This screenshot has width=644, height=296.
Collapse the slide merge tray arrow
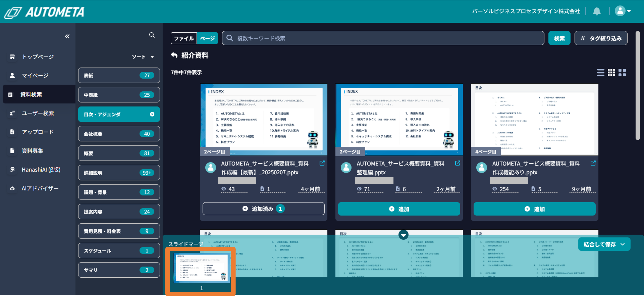click(x=403, y=235)
